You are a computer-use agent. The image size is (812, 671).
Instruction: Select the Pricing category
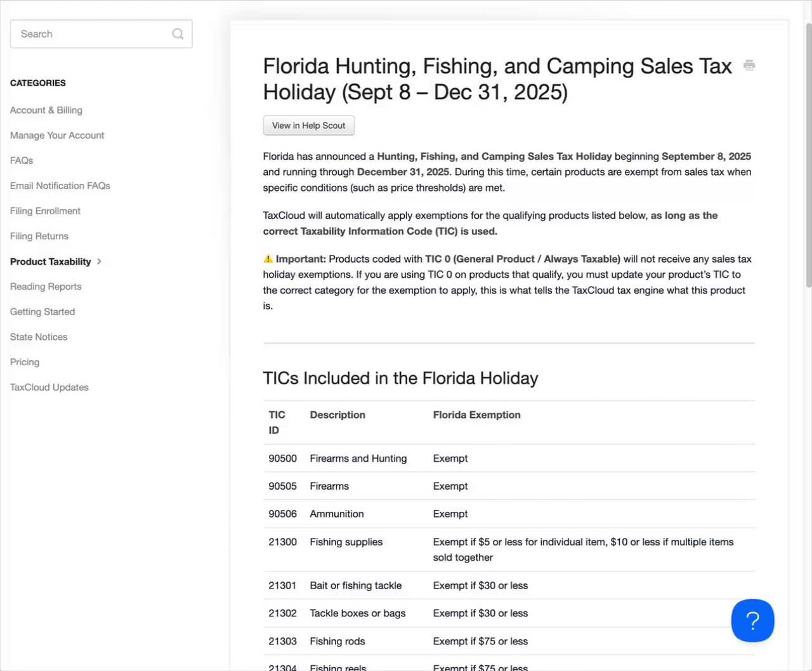tap(25, 362)
